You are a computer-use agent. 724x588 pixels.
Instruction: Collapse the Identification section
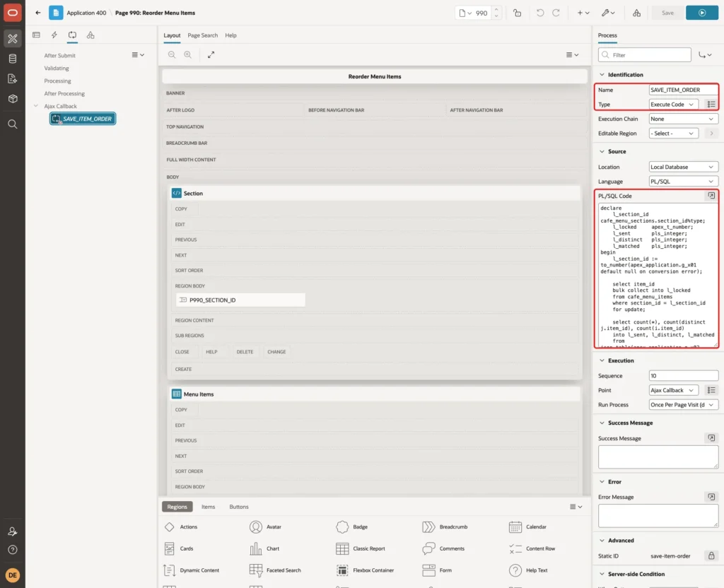pyautogui.click(x=602, y=74)
